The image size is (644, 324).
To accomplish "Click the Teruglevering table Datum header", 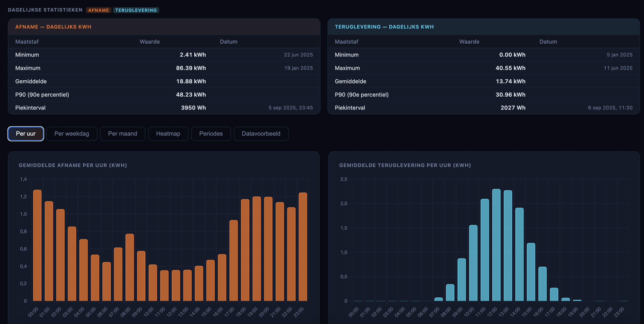I will (548, 42).
